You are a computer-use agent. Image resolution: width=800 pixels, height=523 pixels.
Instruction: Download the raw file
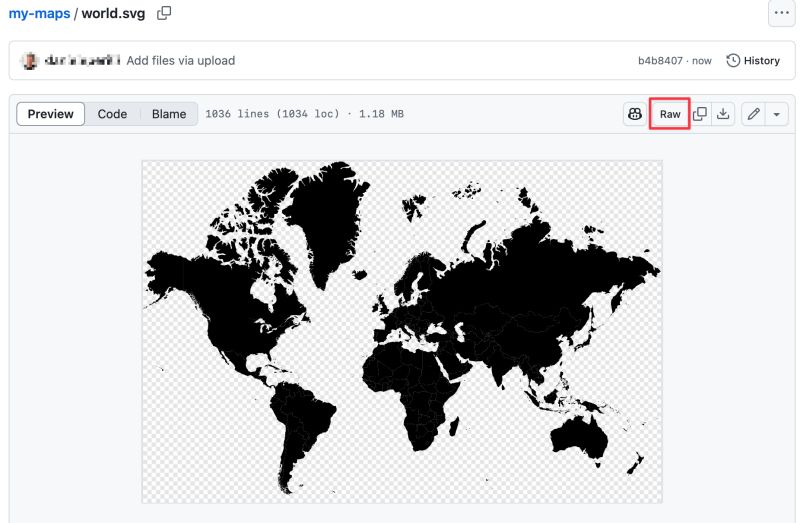(723, 114)
